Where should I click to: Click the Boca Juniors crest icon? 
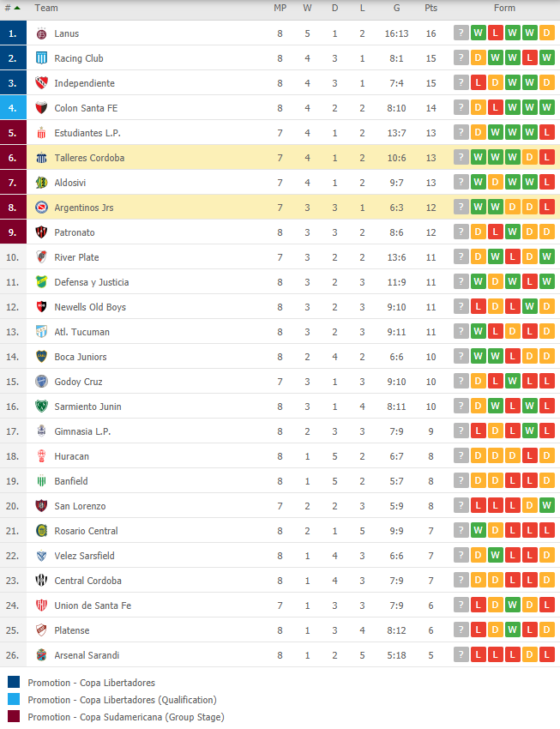pyautogui.click(x=41, y=357)
